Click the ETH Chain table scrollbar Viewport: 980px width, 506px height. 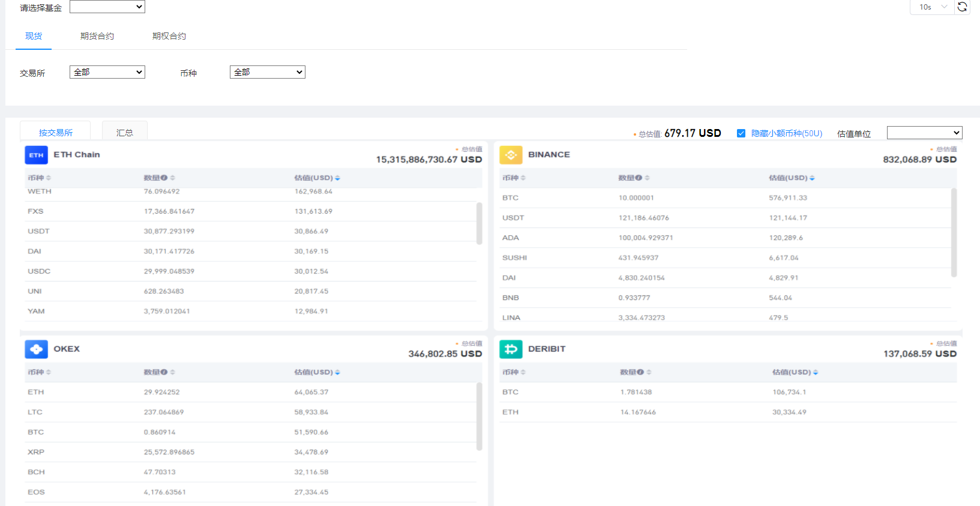tap(479, 223)
